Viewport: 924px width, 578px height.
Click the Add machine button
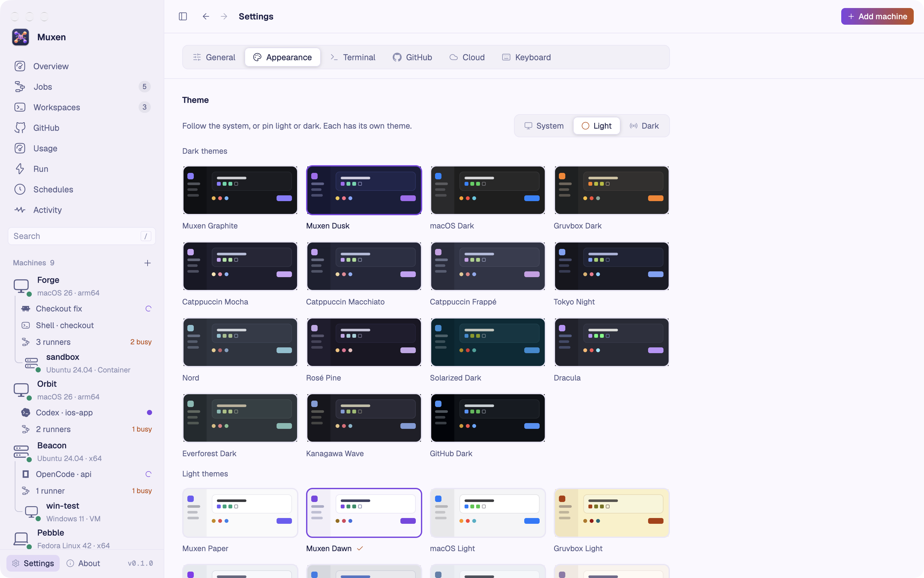click(x=877, y=16)
